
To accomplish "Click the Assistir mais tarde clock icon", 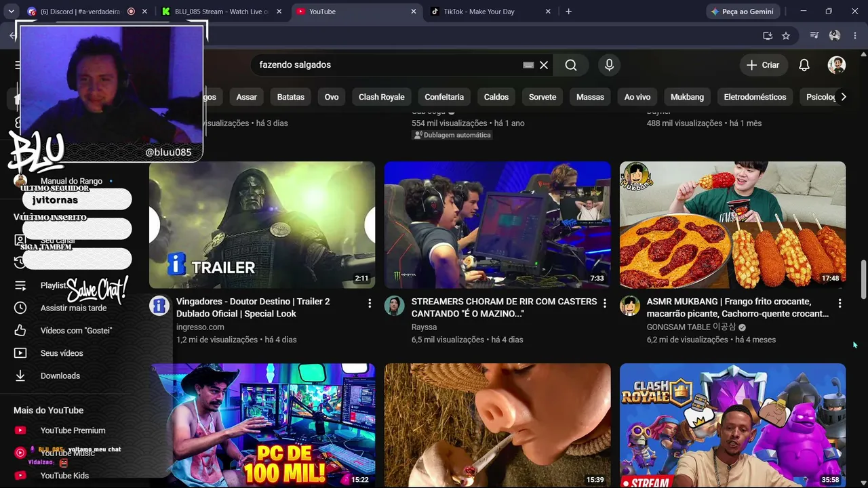I will [x=20, y=308].
